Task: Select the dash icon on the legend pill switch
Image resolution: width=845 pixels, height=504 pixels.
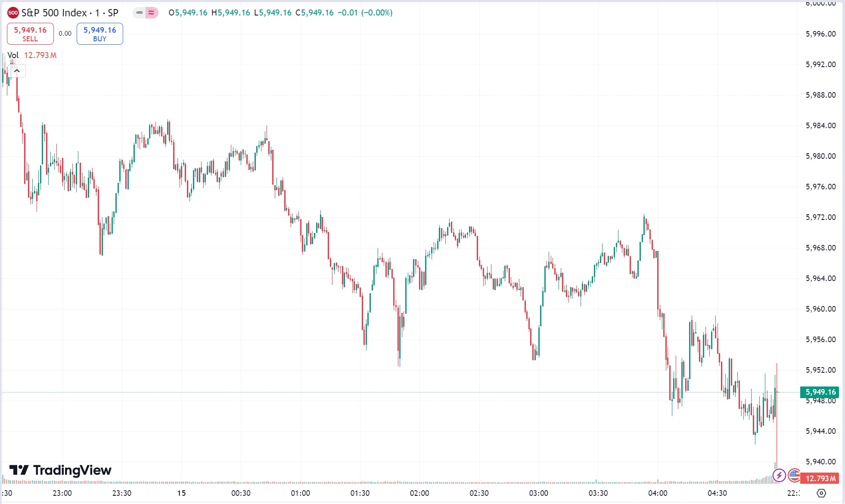Action: coord(140,13)
